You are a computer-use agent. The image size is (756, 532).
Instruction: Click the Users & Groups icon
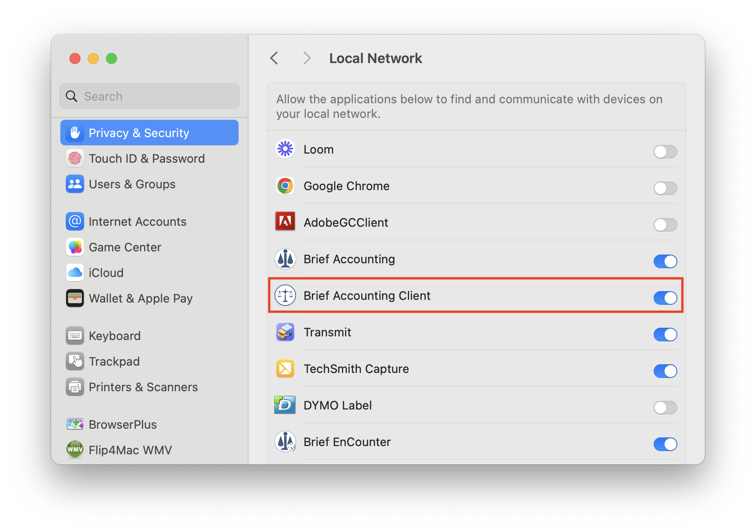(75, 184)
